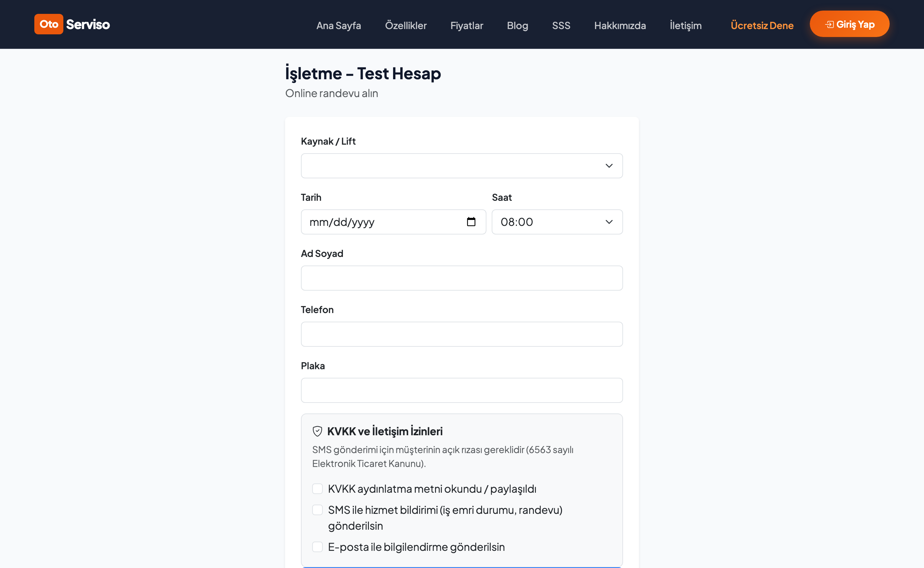Select the Plaka input field

(462, 390)
